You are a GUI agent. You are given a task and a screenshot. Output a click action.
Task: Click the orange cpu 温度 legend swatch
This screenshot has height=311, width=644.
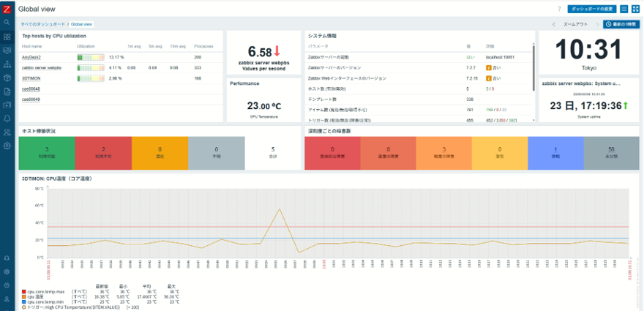coord(24,296)
